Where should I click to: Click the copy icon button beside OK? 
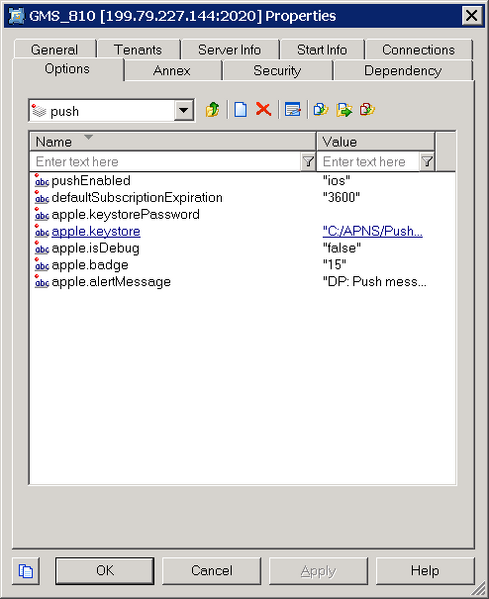click(x=26, y=571)
